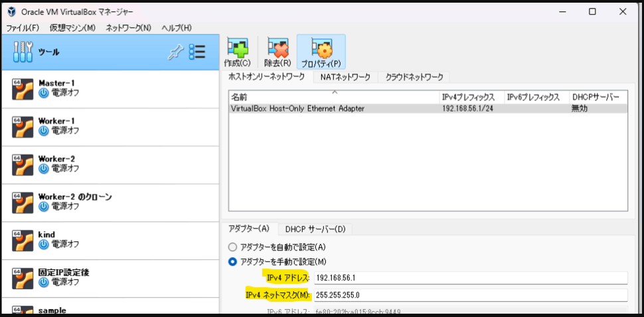Click the IPv4 address input field
Screen dimensions: 644x317
[471, 278]
